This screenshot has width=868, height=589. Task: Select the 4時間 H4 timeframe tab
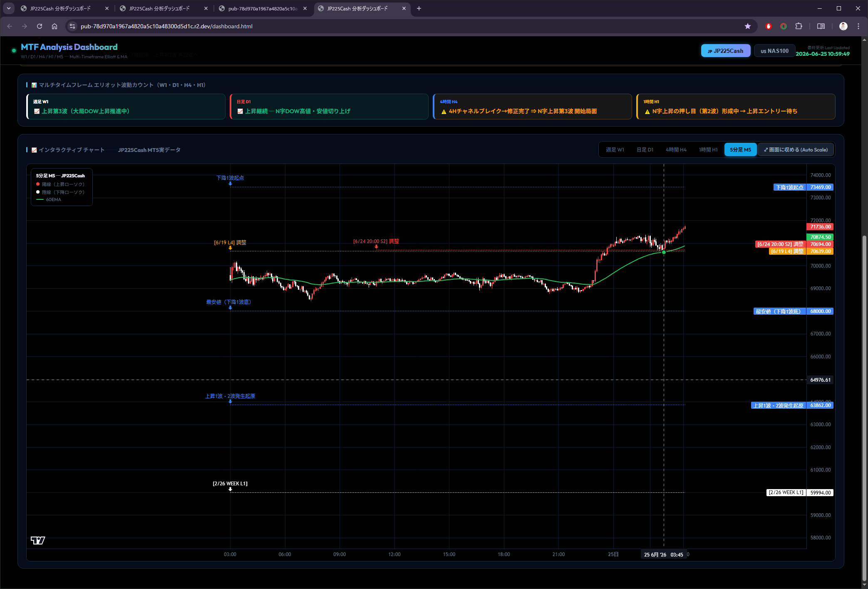(x=676, y=149)
